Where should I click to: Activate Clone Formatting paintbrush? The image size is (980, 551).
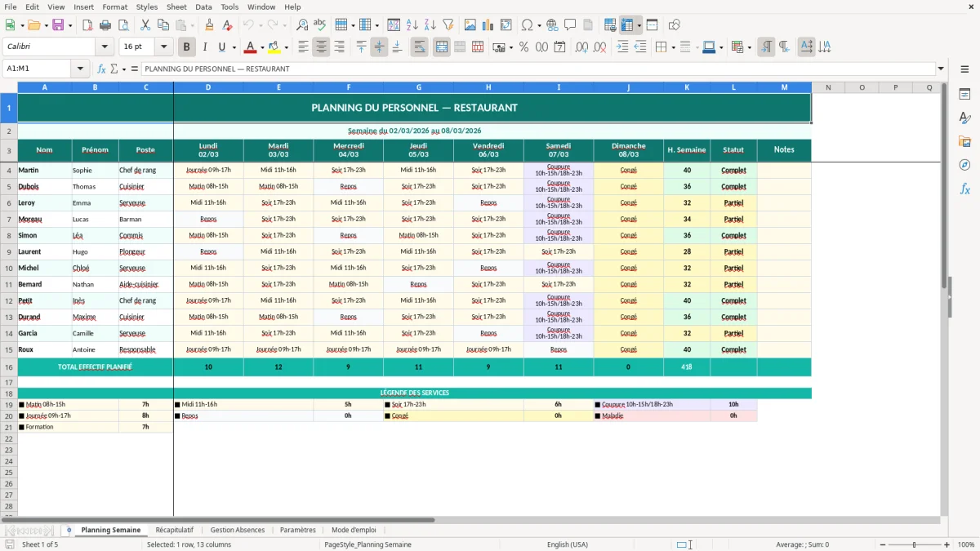(210, 25)
